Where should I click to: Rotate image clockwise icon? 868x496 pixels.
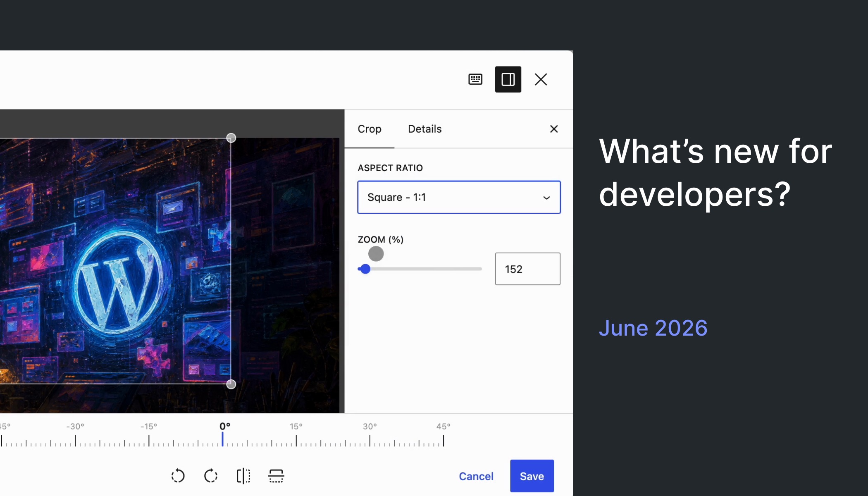point(210,476)
